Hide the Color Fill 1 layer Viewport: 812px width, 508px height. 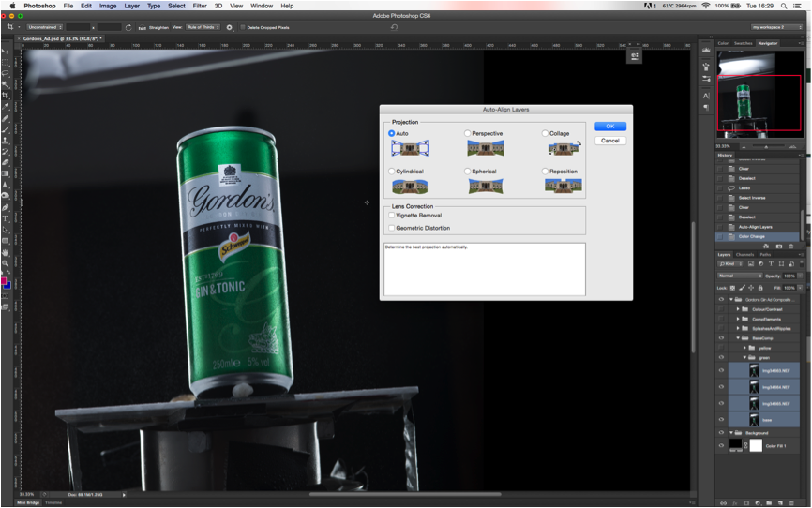pyautogui.click(x=721, y=445)
